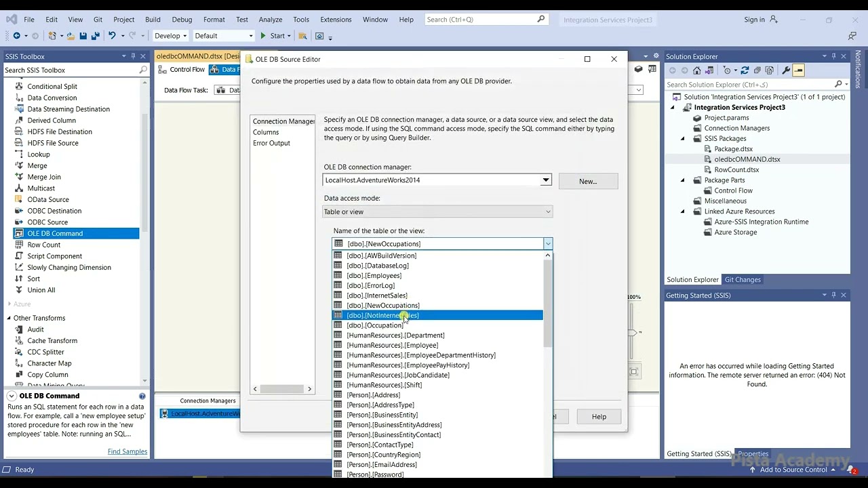The image size is (868, 488).
Task: Choose [dbo].[NotInternetSales] from the table list
Action: point(437,315)
